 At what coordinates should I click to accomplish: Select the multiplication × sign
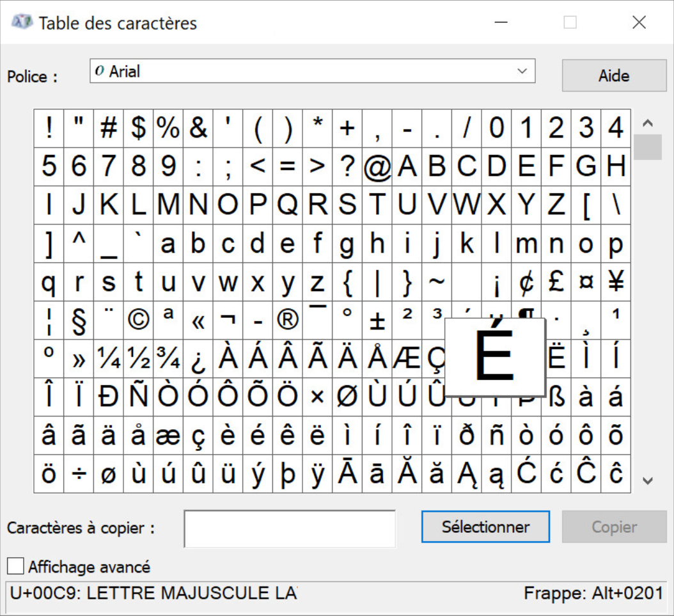317,397
